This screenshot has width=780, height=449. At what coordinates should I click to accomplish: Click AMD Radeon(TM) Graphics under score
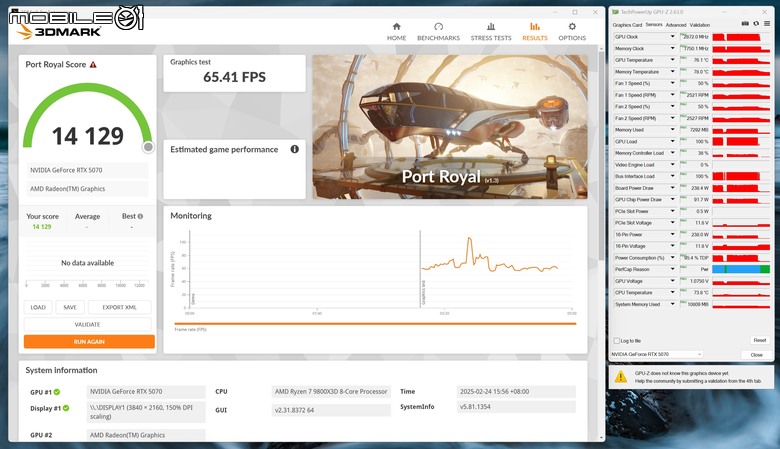coord(87,189)
